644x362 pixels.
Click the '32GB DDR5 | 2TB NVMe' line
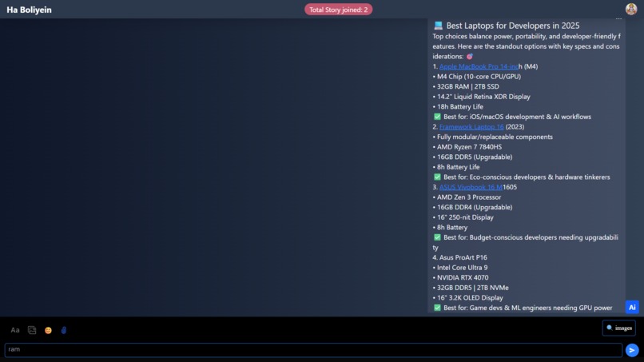pyautogui.click(x=471, y=288)
